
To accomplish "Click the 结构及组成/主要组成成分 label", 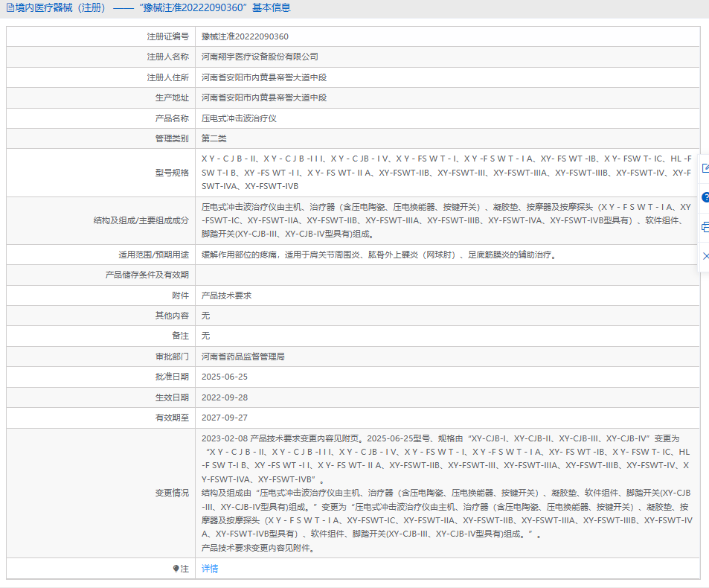I will point(141,221).
